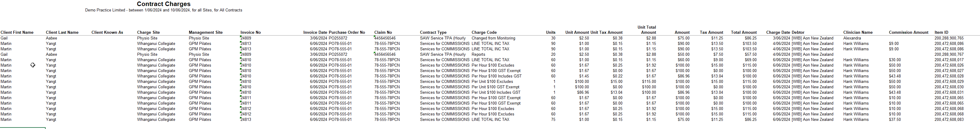Select the Client First Name column header
Image resolution: width=980 pixels, height=129 pixels.
tap(17, 32)
